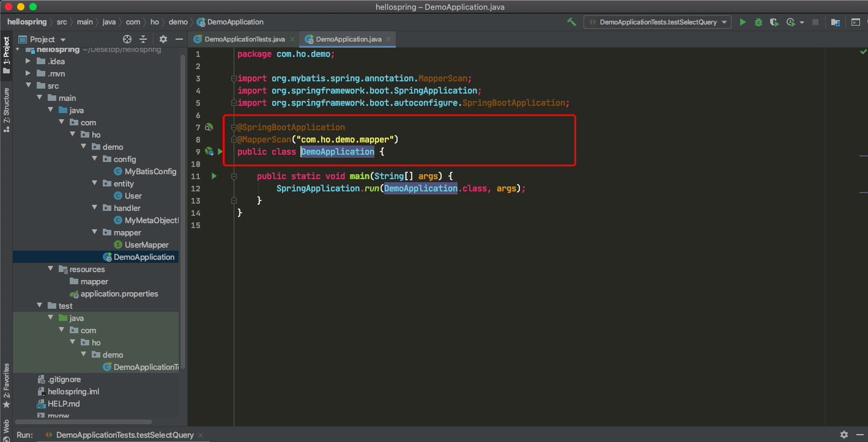
Task: Hide the Project panel with the minus icon
Action: pyautogui.click(x=179, y=39)
